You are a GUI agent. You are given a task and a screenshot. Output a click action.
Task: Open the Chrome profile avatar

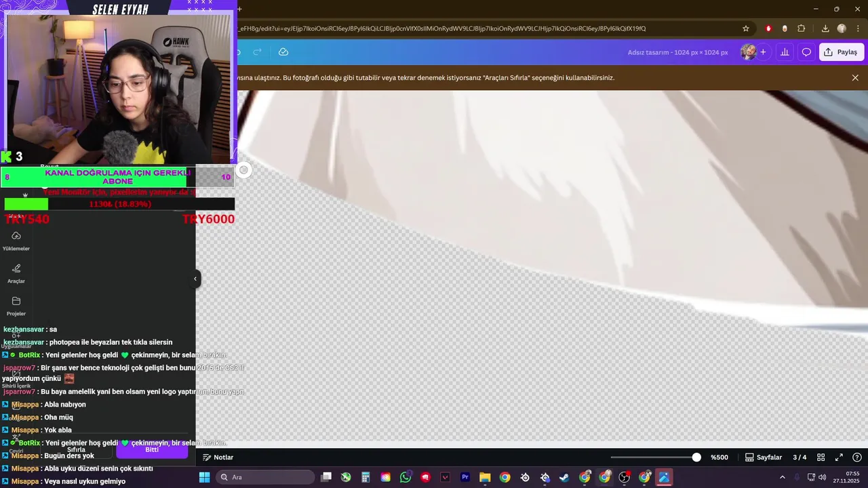click(842, 28)
